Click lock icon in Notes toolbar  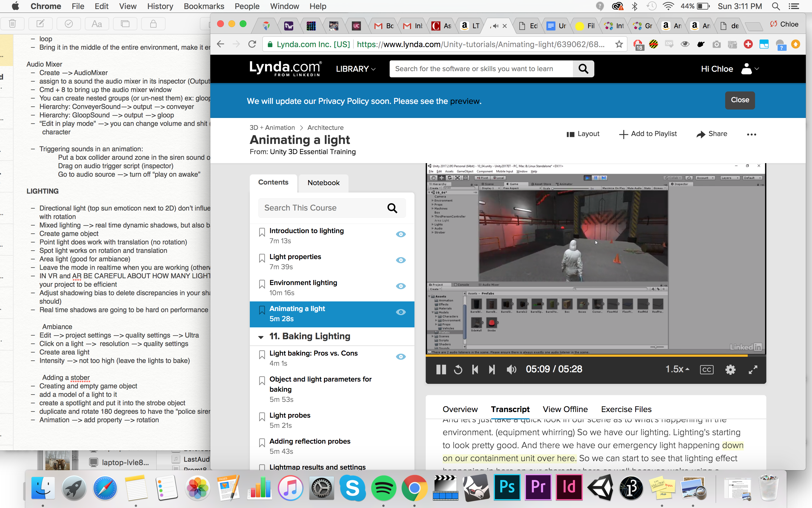(x=153, y=23)
